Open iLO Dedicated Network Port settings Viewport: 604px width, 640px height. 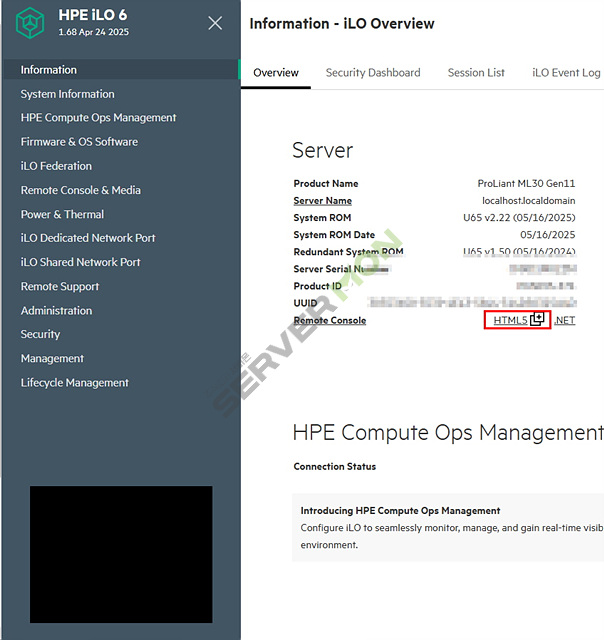(x=88, y=238)
